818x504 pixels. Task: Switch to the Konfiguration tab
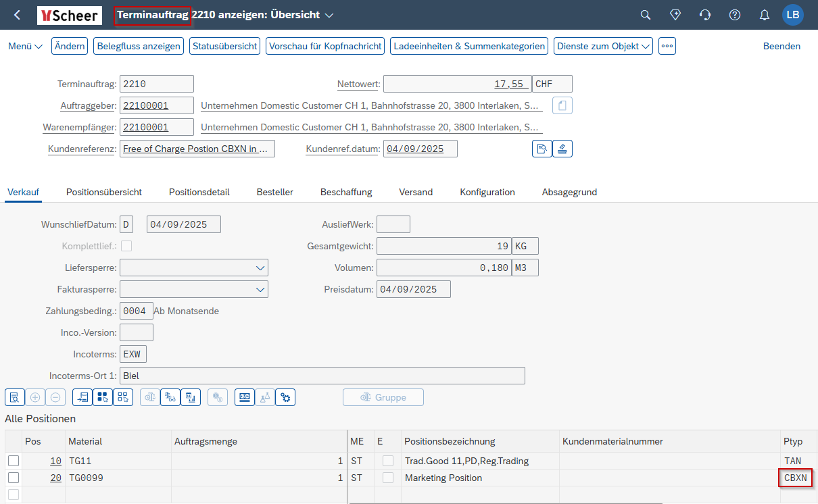click(x=487, y=192)
